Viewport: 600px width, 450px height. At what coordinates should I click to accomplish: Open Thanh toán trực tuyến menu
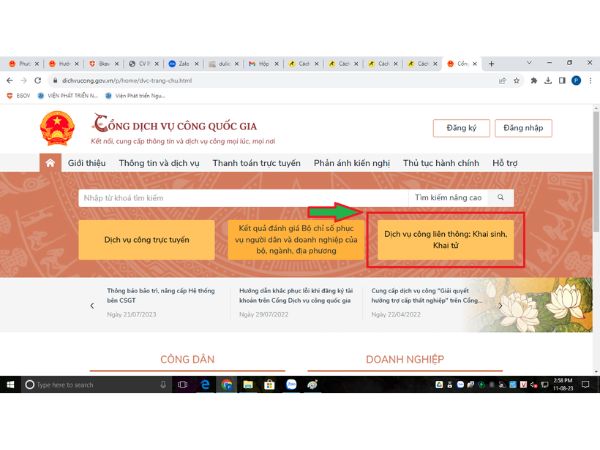pyautogui.click(x=256, y=163)
